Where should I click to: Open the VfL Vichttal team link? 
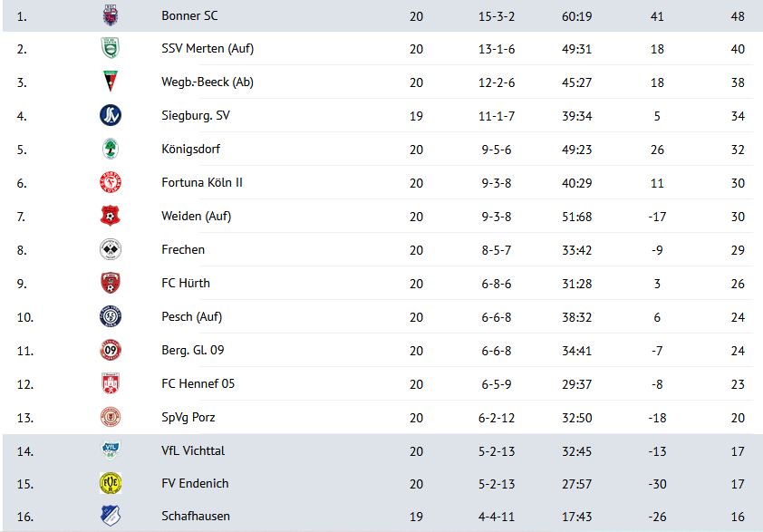[x=193, y=450]
